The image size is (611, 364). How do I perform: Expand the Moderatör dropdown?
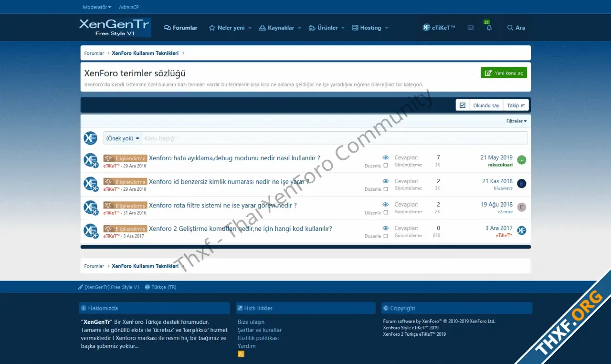97,7
